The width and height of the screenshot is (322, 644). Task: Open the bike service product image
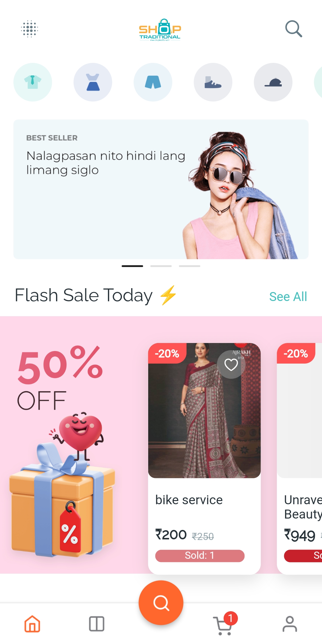point(205,410)
